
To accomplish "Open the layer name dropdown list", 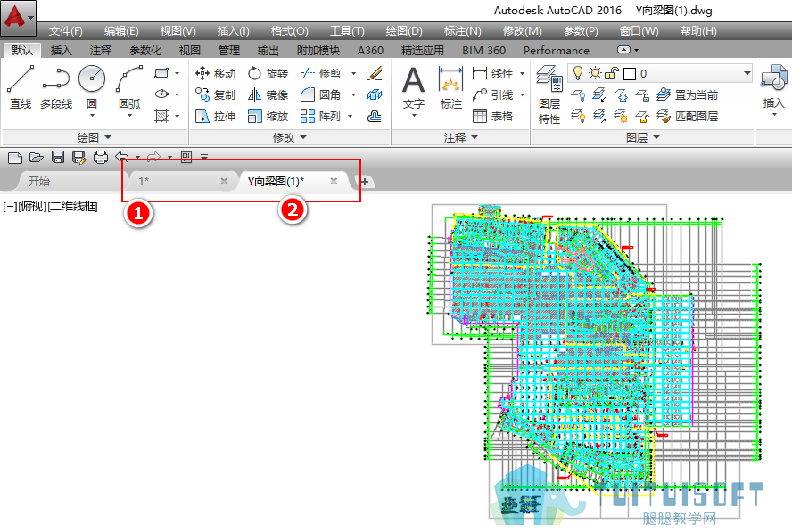I will coord(747,74).
